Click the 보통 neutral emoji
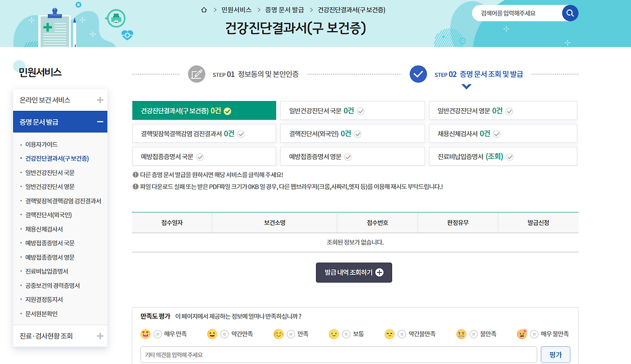Screen dimensions: 631x364 pyautogui.click(x=334, y=334)
